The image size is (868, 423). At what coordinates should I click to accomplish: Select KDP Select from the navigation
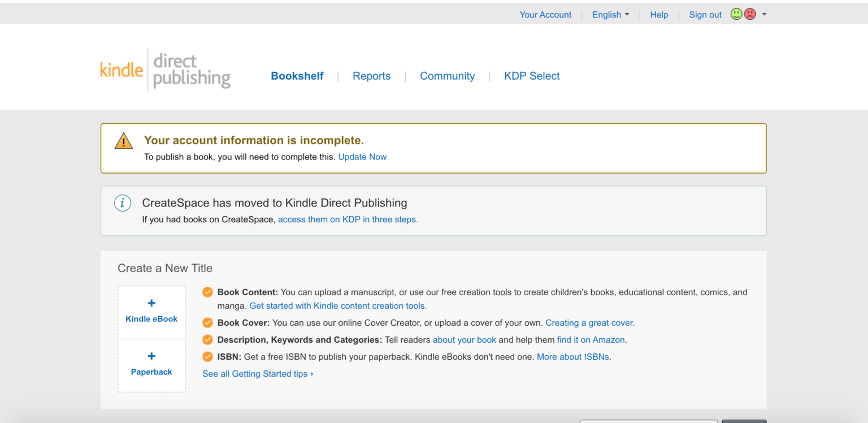(x=531, y=75)
